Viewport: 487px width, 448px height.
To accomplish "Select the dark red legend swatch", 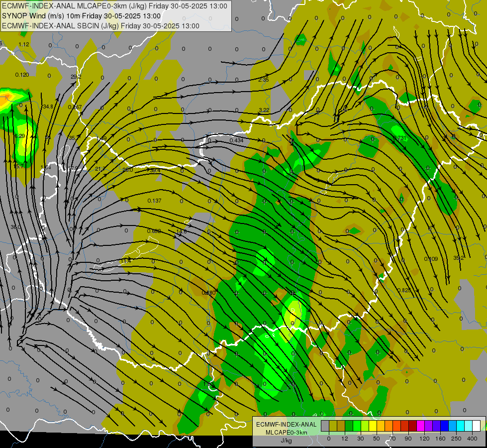I will point(413,426).
